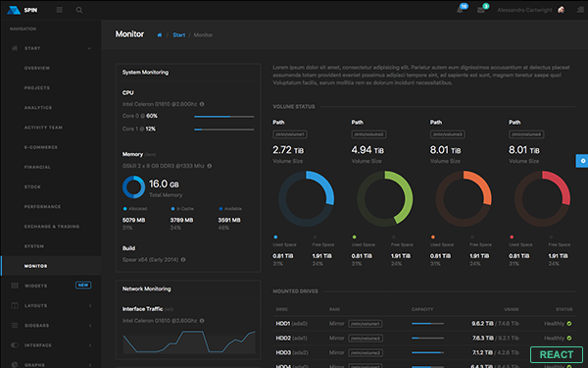The height and width of the screenshot is (368, 588).
Task: Open Analytics in the sidebar
Action: tap(38, 108)
